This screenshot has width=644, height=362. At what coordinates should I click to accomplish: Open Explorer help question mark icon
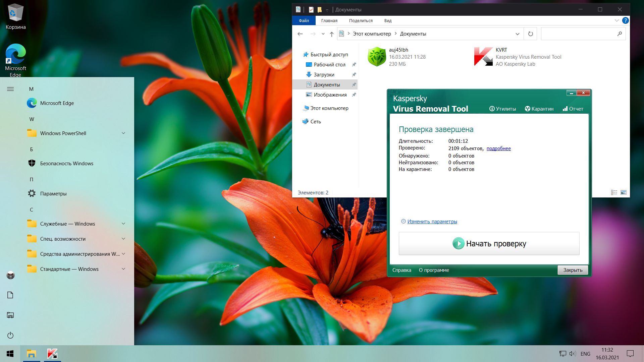(625, 20)
